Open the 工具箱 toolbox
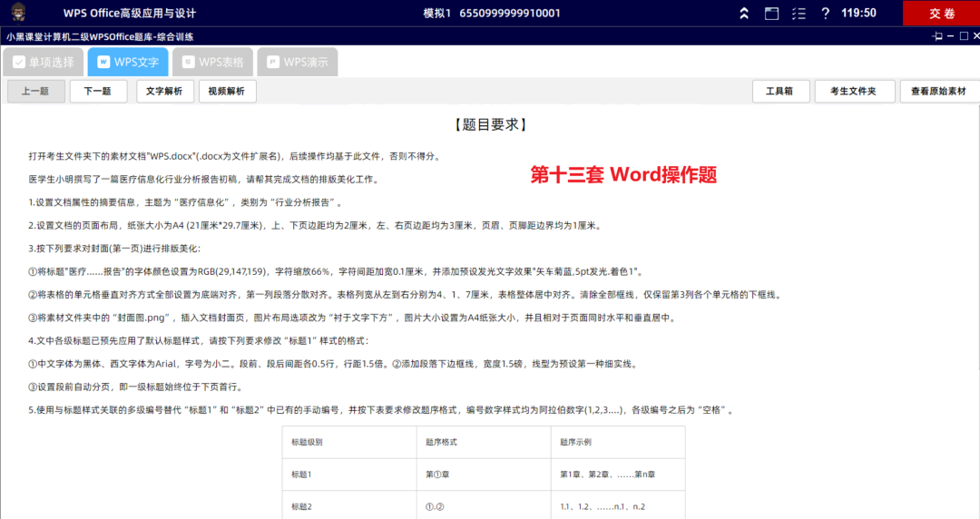 (780, 92)
